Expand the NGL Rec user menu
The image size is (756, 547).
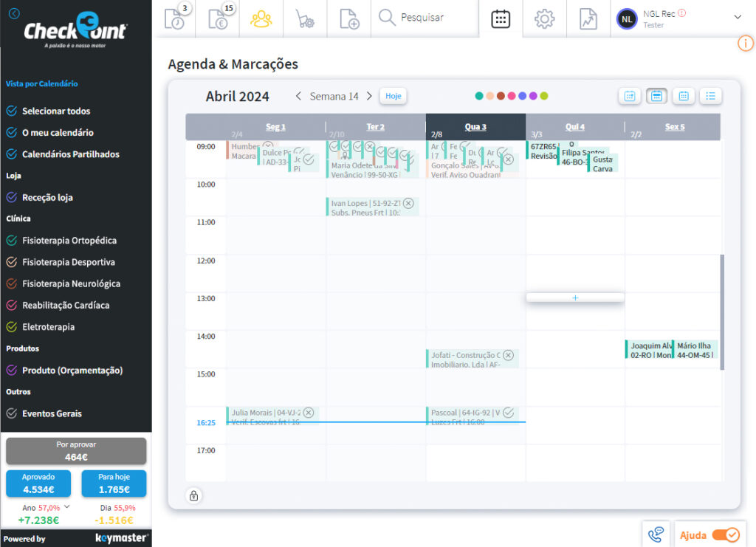click(737, 17)
